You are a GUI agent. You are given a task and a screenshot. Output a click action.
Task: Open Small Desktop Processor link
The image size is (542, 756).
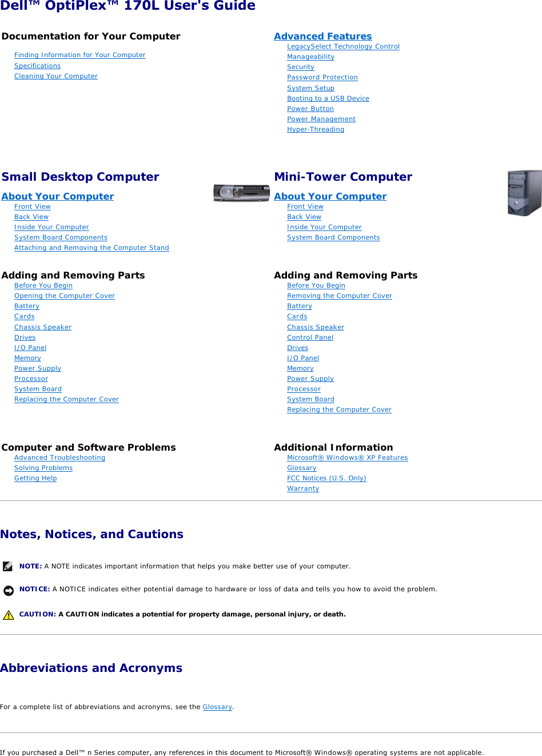[31, 379]
